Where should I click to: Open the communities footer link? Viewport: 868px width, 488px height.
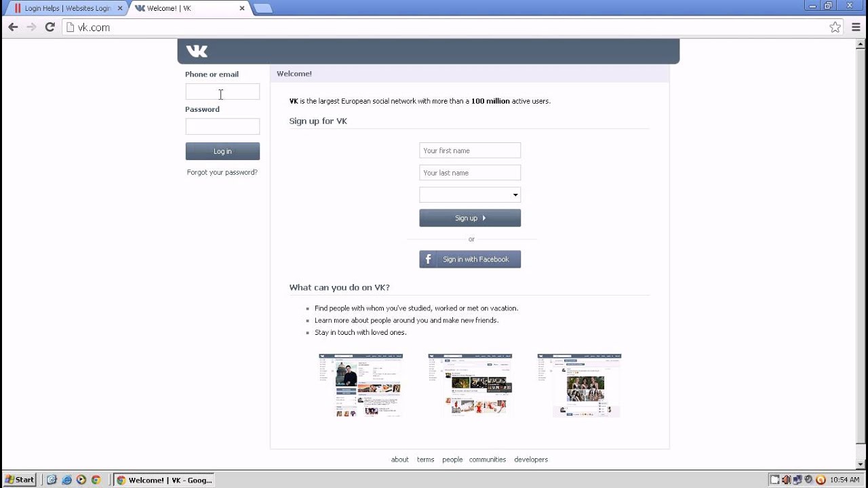[488, 460]
